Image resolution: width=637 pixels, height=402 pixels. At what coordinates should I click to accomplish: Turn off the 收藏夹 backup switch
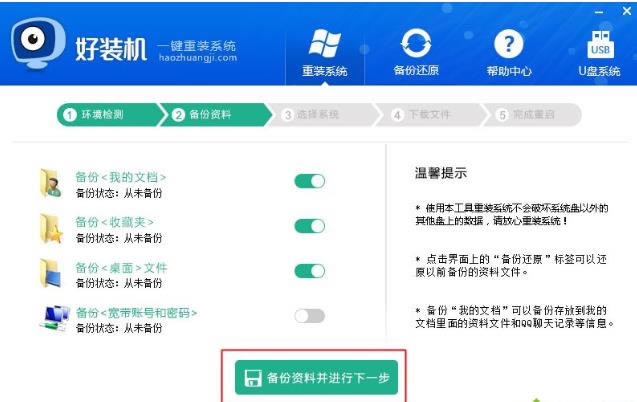pos(310,226)
